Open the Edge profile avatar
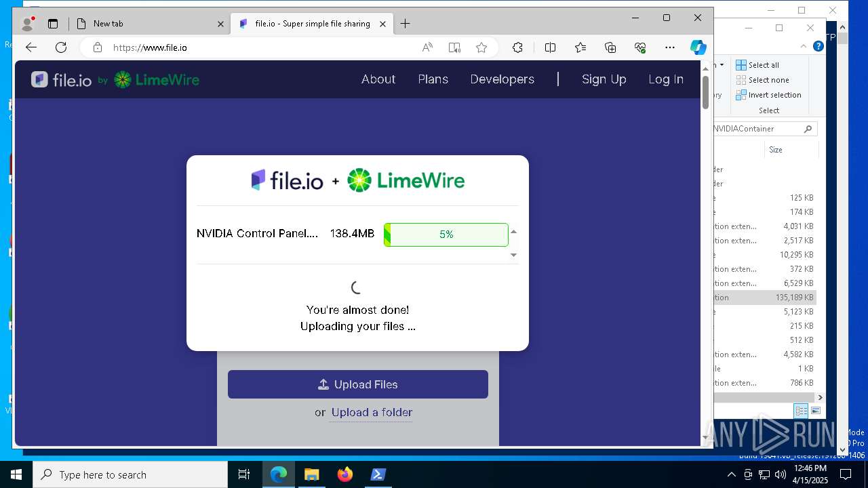The height and width of the screenshot is (488, 868). (28, 24)
